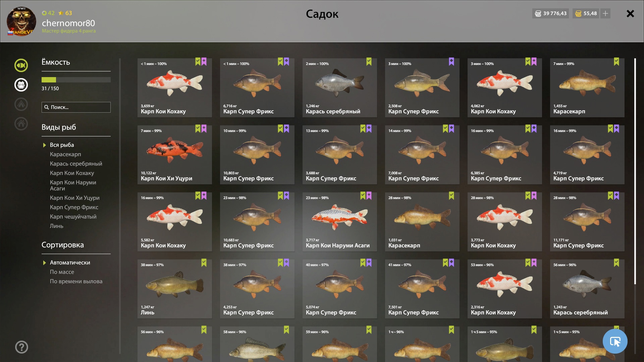Click the silver coins balance icon

click(x=538, y=13)
